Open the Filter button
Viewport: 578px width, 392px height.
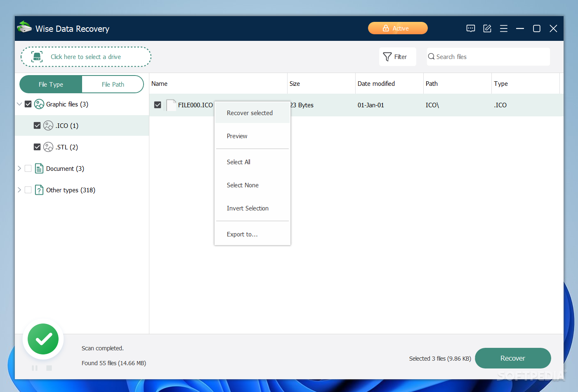pos(397,57)
